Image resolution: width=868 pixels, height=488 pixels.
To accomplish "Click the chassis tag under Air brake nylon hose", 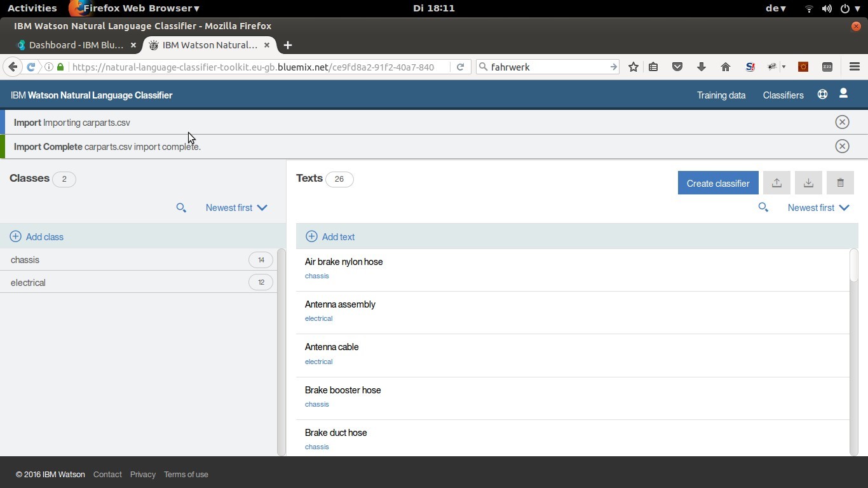I will 317,276.
